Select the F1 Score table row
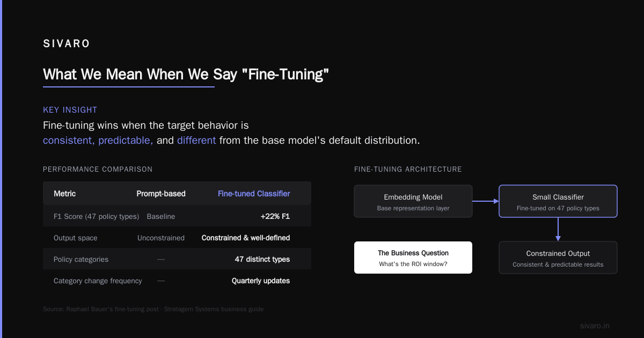The height and width of the screenshot is (338, 644). pos(177,216)
